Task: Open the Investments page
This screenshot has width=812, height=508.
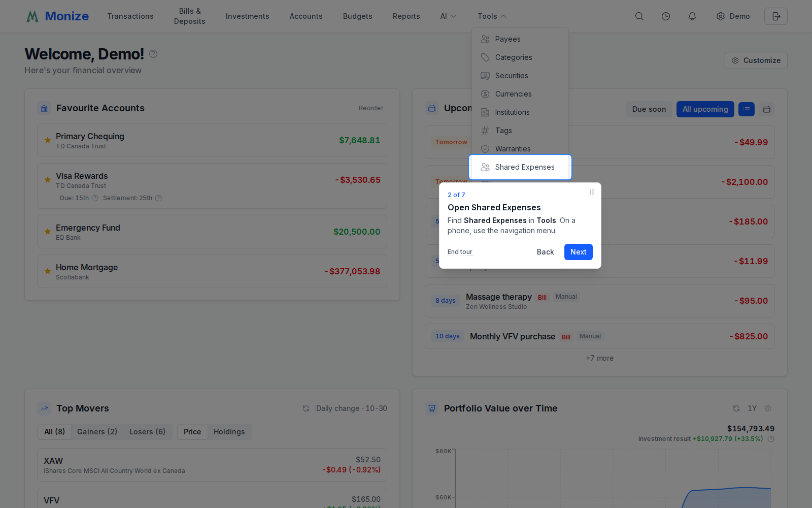Action: tap(248, 16)
